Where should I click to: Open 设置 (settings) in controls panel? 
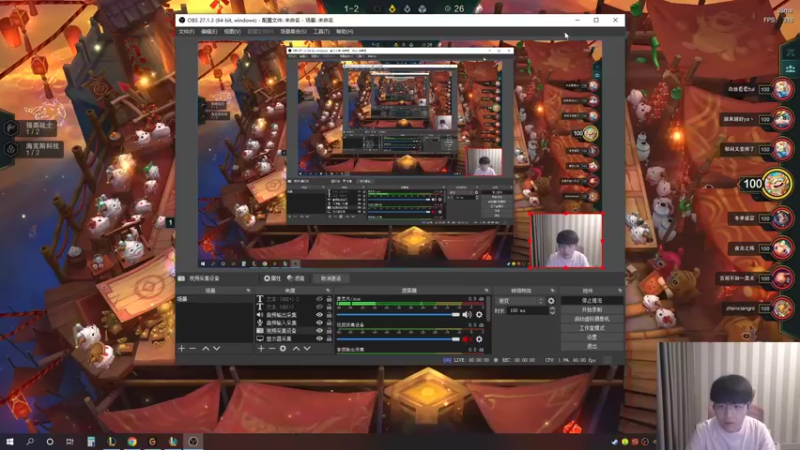(x=592, y=337)
